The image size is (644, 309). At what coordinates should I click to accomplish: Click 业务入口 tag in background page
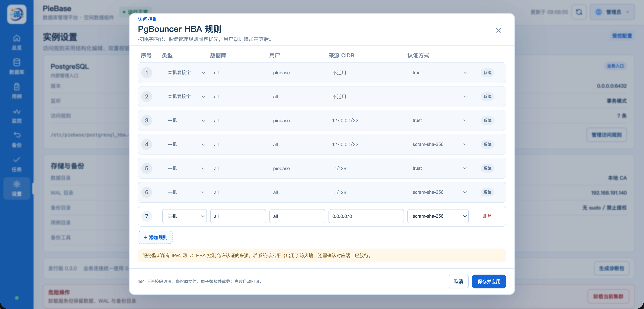pos(615,66)
